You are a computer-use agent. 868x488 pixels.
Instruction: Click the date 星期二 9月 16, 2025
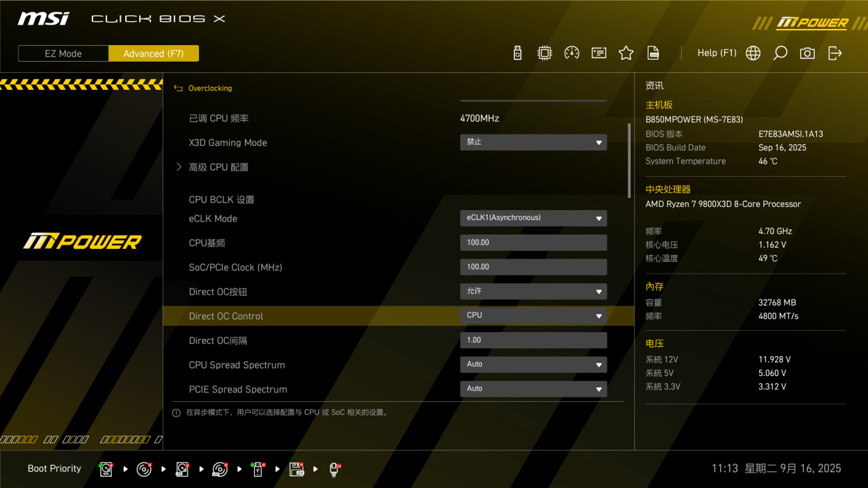click(x=793, y=469)
